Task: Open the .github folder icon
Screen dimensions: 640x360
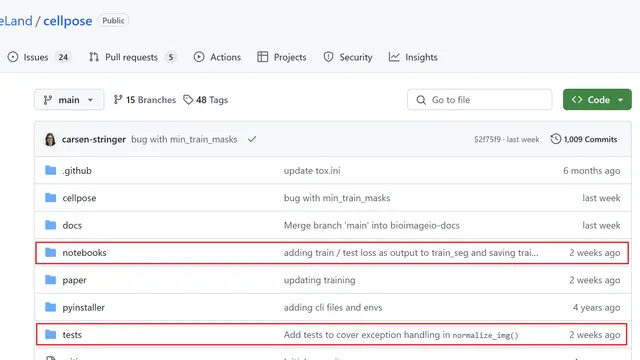Action: (x=51, y=170)
